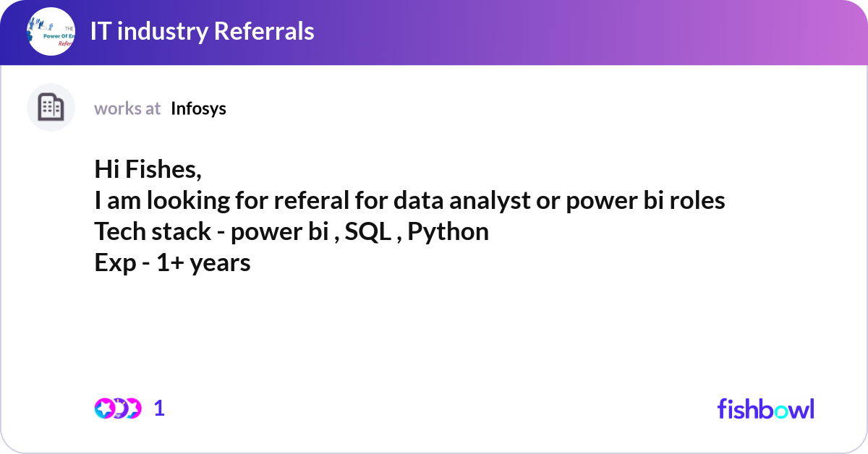The image size is (868, 454).
Task: Open the Power Of Employee Referrals bowl logo
Action: click(x=51, y=32)
